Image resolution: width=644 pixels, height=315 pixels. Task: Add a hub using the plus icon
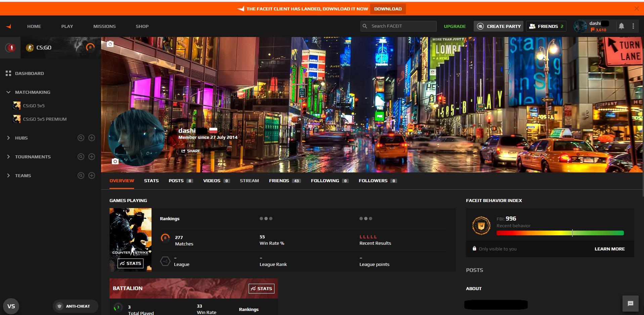point(92,138)
